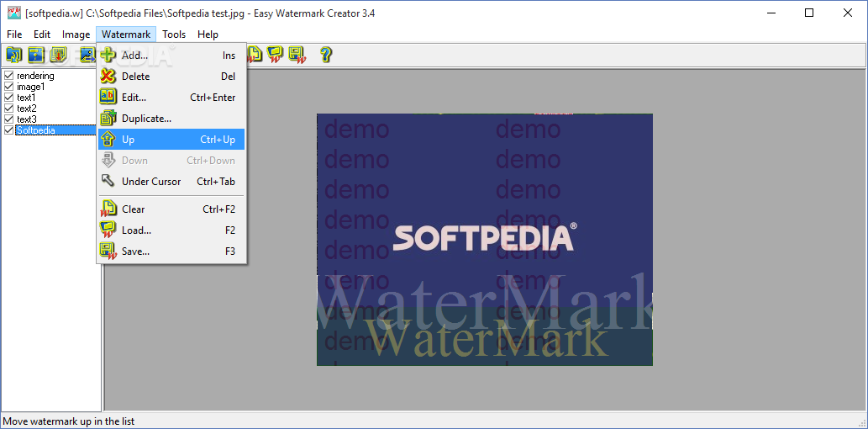The height and width of the screenshot is (429, 868).
Task: Select the rendering item in list
Action: pyautogui.click(x=35, y=76)
